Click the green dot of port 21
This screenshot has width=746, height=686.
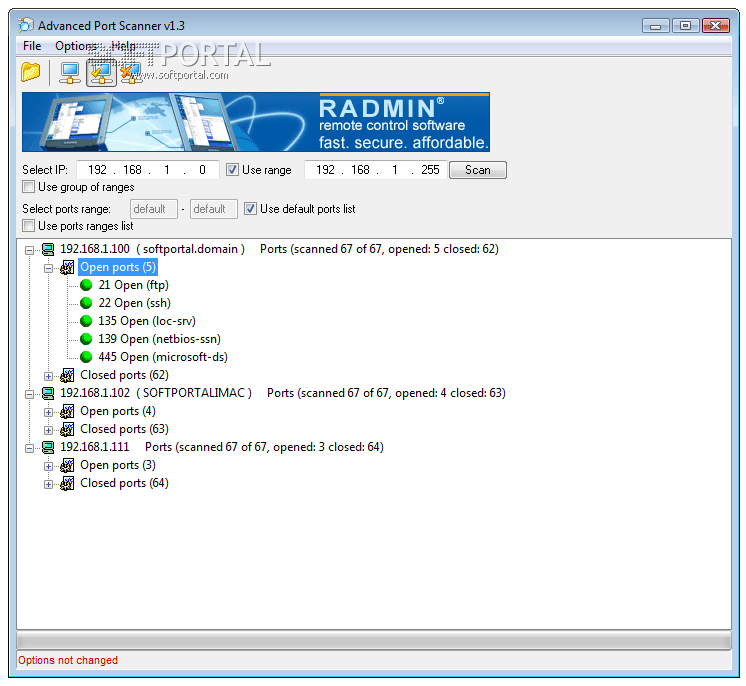(x=86, y=285)
